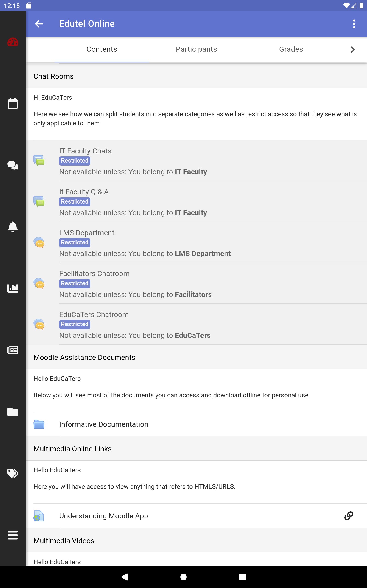Tap the back arrow to leave the course

tap(39, 24)
